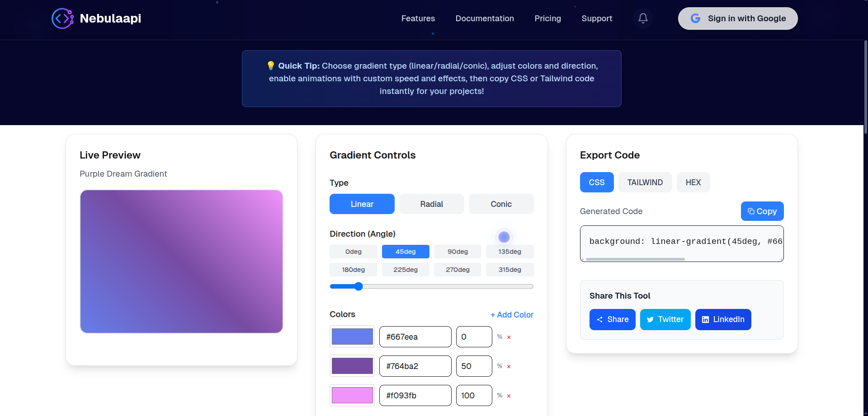Screen dimensions: 868x416
Task: Click the Nebulaapi logo icon
Action: 62,18
